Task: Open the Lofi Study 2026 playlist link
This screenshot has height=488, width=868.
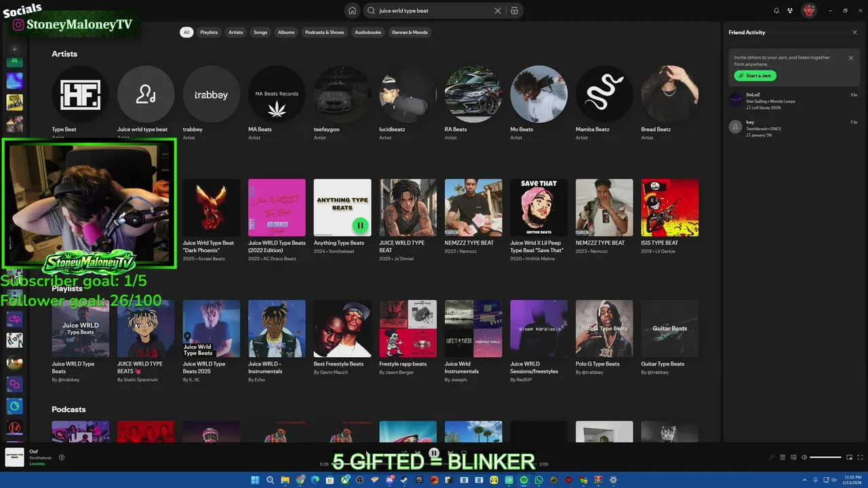Action: tap(766, 108)
